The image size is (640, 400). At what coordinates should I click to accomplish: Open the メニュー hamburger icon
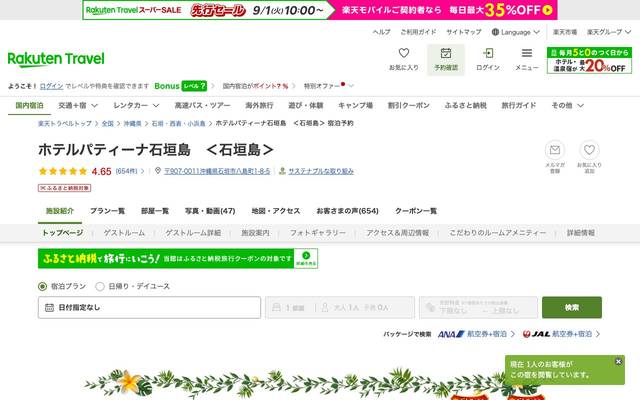coord(527,53)
